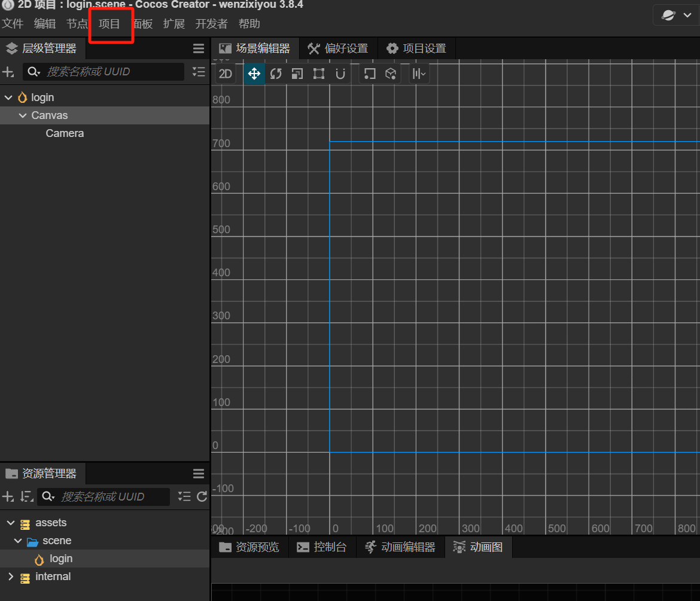The height and width of the screenshot is (601, 700).
Task: Open the planet icon dropdown at top right
Action: [x=676, y=15]
